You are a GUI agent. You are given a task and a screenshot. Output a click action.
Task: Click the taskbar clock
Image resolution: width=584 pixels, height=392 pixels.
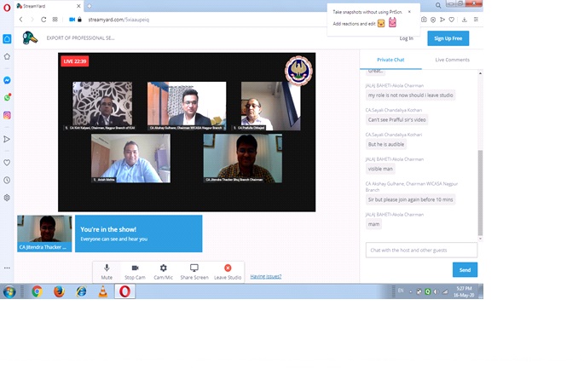pyautogui.click(x=464, y=291)
